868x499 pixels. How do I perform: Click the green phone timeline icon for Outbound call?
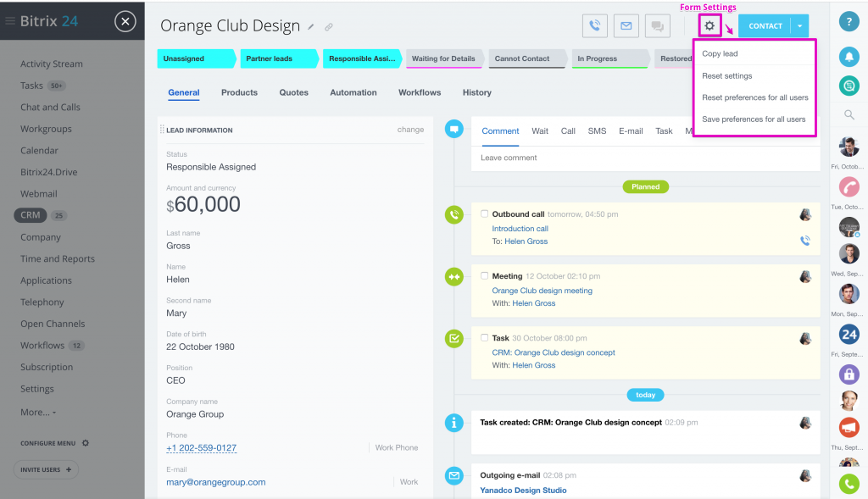click(454, 214)
